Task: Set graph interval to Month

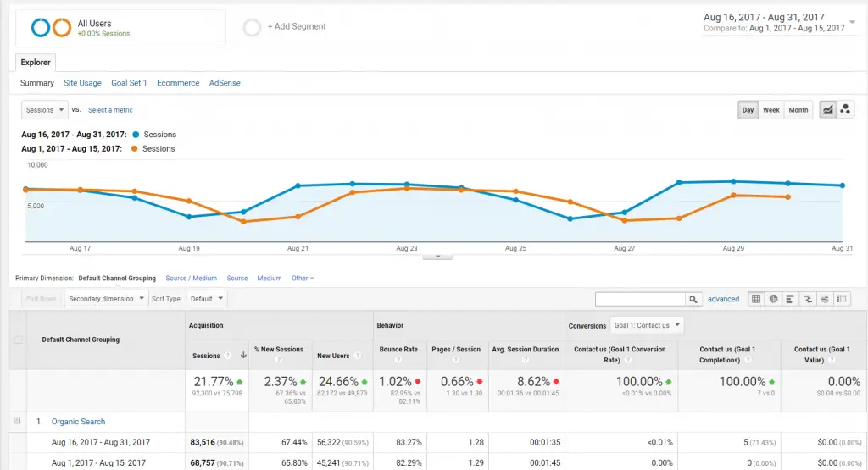Action: (798, 109)
